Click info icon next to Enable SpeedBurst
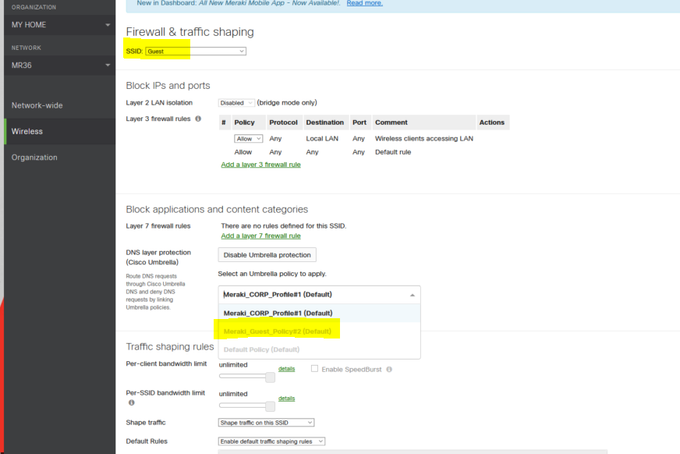This screenshot has width=680, height=454. (389, 369)
